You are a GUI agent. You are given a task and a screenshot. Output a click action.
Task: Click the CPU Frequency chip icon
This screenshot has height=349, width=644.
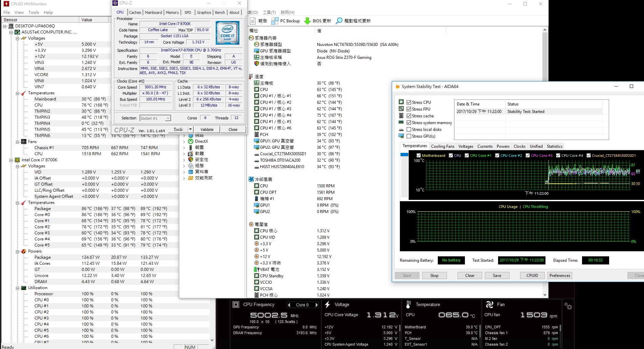[236, 304]
